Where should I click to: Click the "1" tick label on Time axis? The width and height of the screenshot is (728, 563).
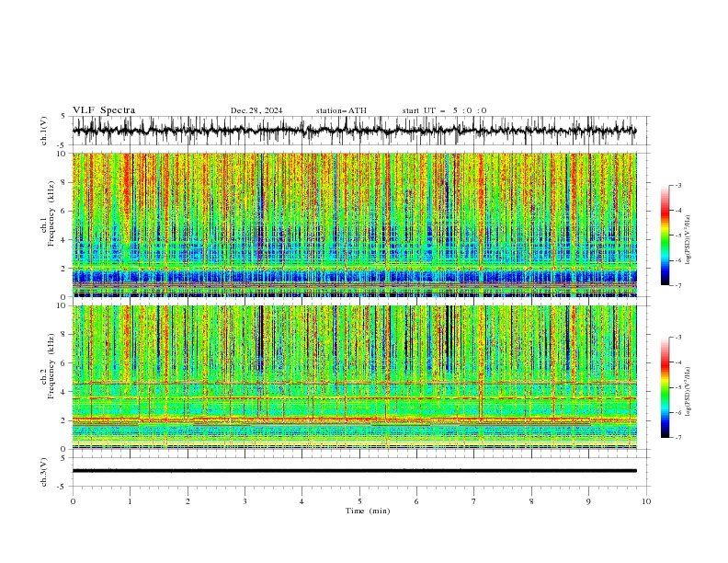point(130,501)
